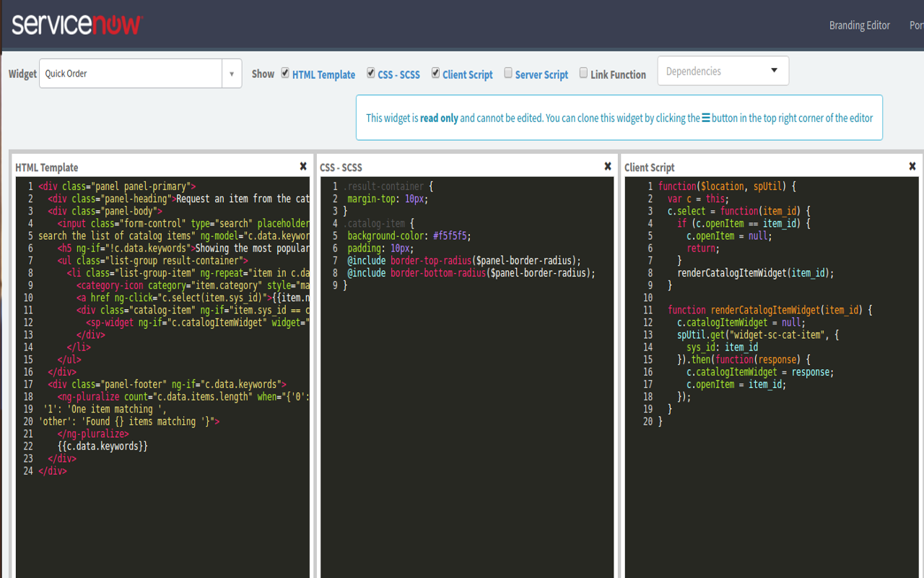The height and width of the screenshot is (578, 924).
Task: Click the Client Script label link
Action: pyautogui.click(x=468, y=74)
